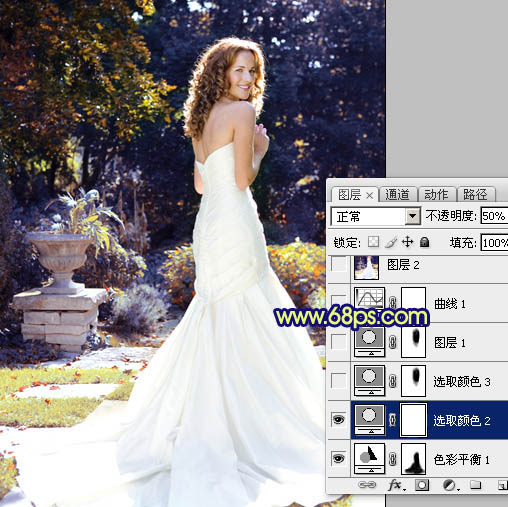Select the 图层 2 layer thumbnail
Screen dimensions: 508x507
[366, 267]
